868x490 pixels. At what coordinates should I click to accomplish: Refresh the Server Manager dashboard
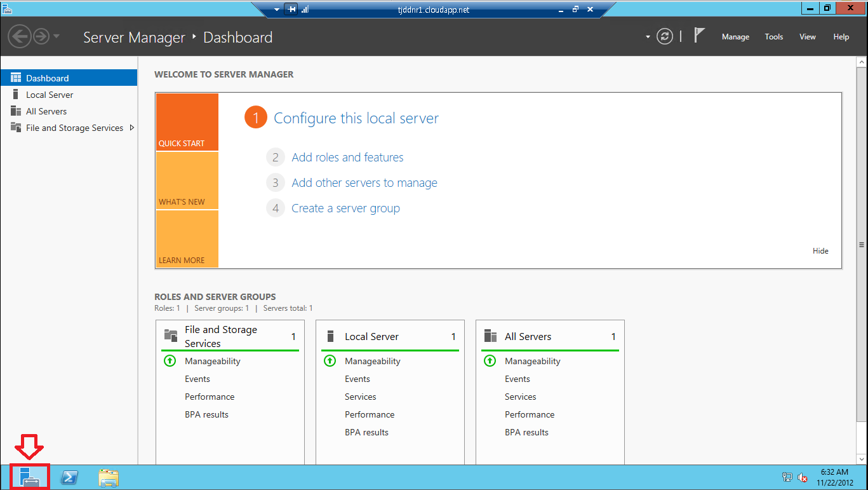pyautogui.click(x=665, y=36)
